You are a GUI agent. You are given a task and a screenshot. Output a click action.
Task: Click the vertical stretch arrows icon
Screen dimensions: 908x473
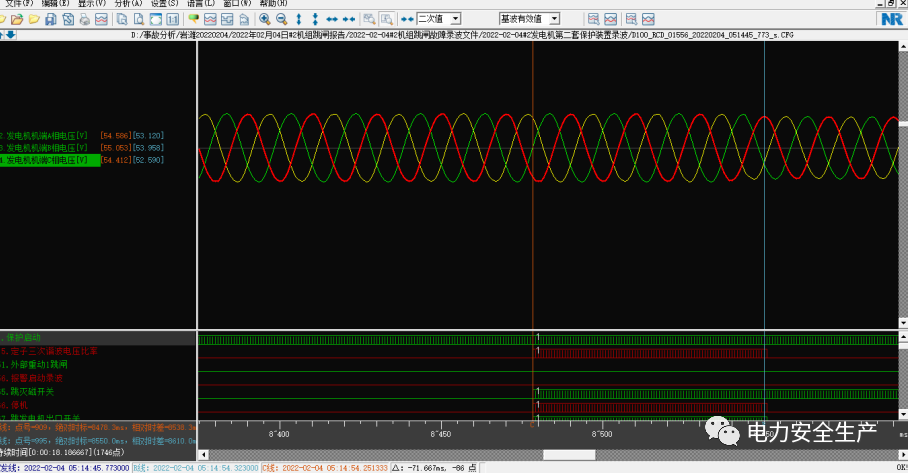[x=299, y=19]
